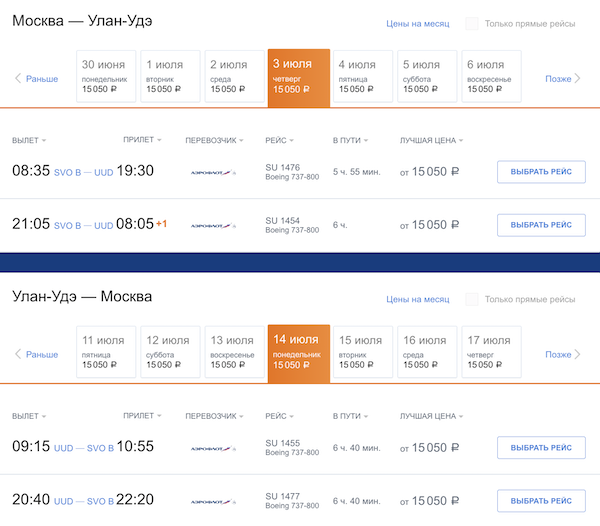Show earlier dates for Улан-Удэ — Москва

[x=36, y=354]
